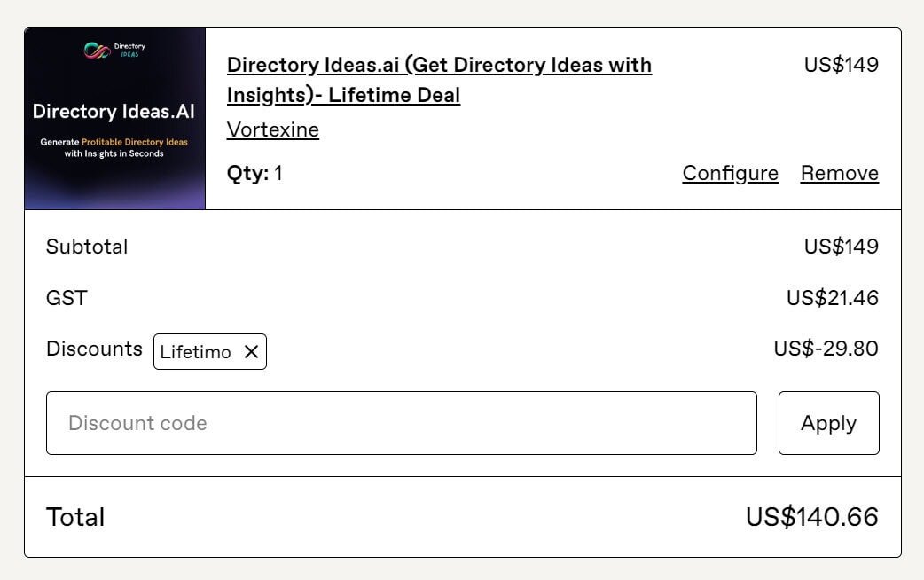
Task: Apply the discount code
Action: (828, 423)
